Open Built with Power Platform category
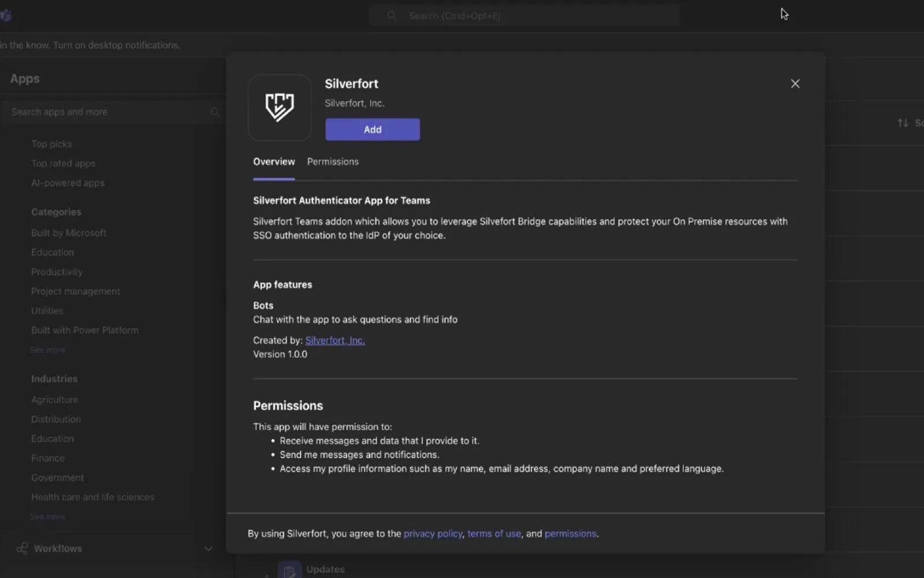924x578 pixels. 85,331
